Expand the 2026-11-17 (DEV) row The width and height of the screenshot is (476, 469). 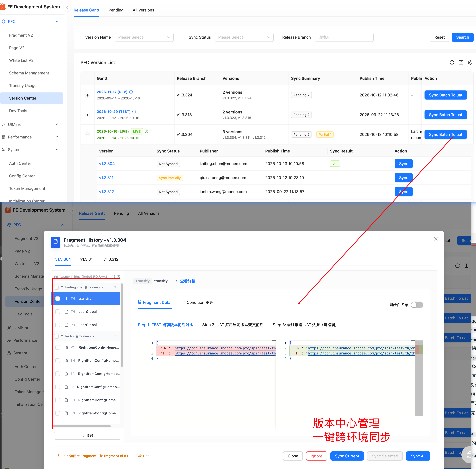pyautogui.click(x=87, y=95)
